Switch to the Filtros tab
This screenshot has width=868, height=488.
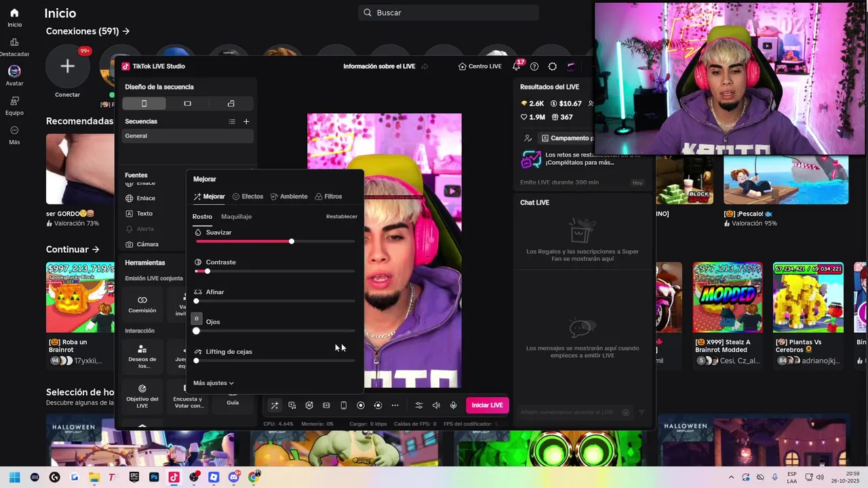coord(328,197)
